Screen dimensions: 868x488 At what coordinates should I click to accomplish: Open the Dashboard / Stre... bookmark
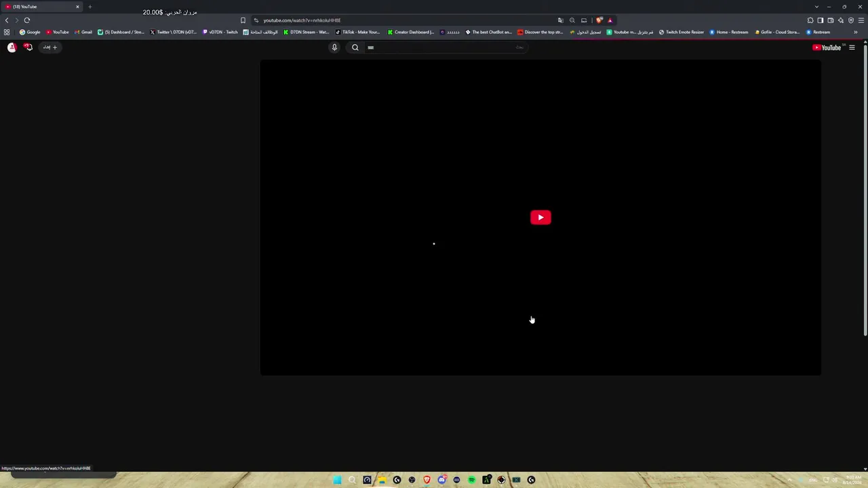[x=121, y=32]
